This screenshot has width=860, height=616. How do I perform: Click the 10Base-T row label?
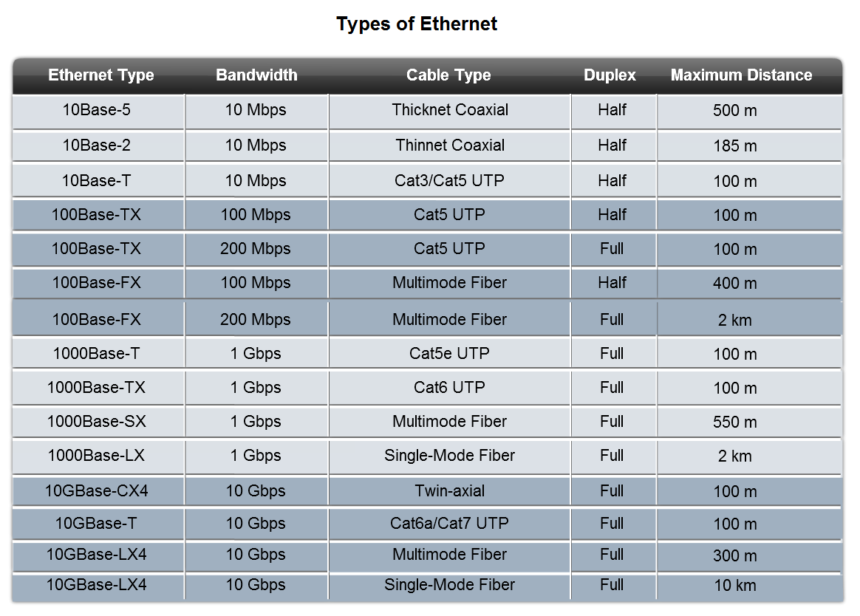pos(97,180)
